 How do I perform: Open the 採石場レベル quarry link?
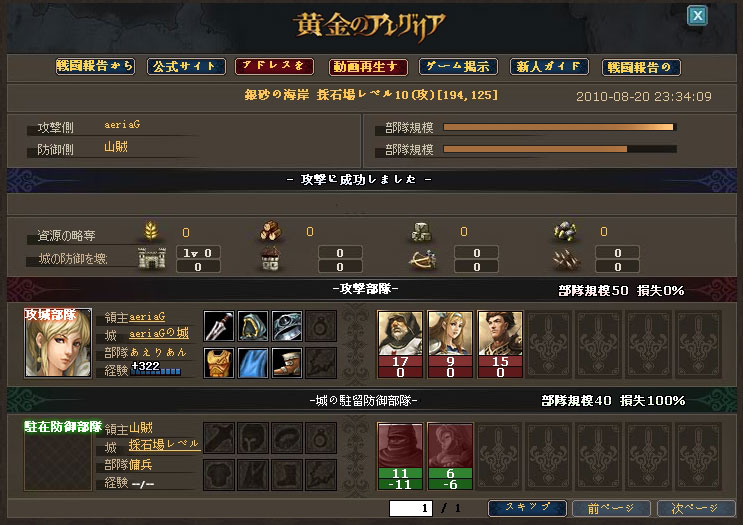(x=164, y=445)
